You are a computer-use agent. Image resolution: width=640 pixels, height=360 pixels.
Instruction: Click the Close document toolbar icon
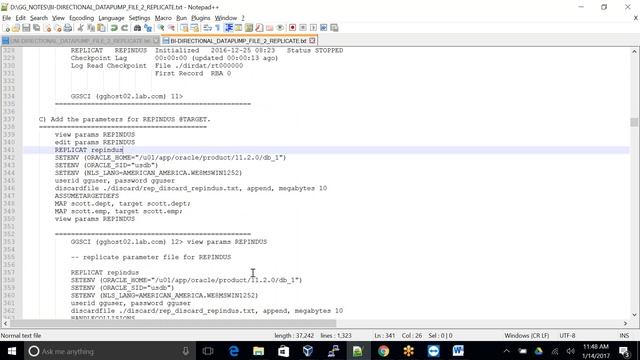[47, 28]
